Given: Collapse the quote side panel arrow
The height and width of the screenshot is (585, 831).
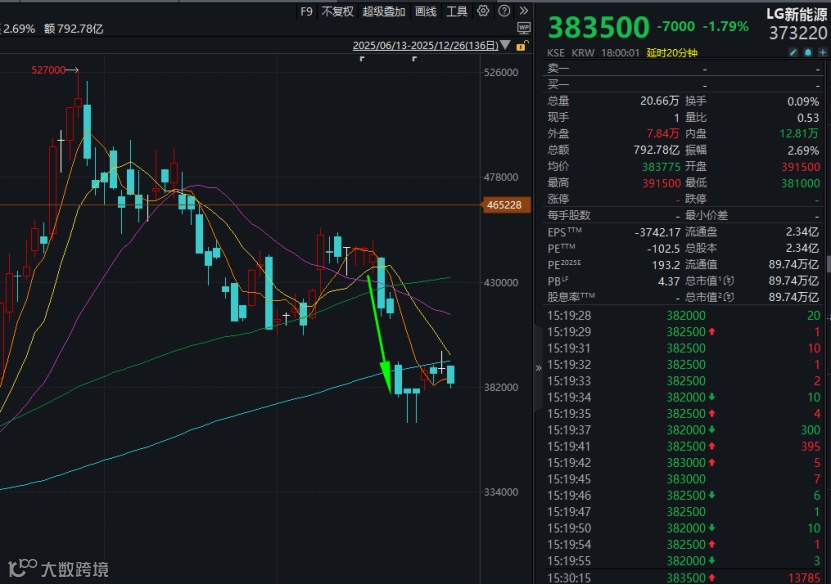Looking at the screenshot, I should click(x=538, y=368).
